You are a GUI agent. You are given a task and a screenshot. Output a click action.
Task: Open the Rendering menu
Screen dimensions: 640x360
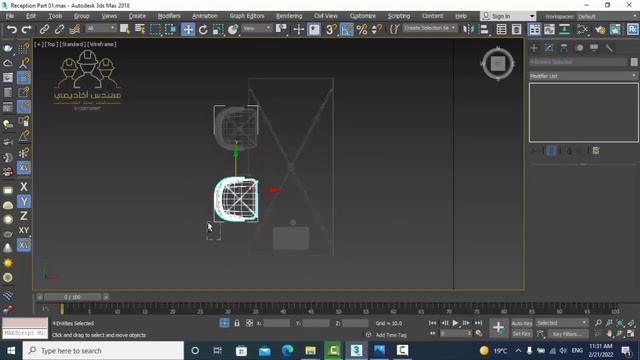click(x=289, y=16)
